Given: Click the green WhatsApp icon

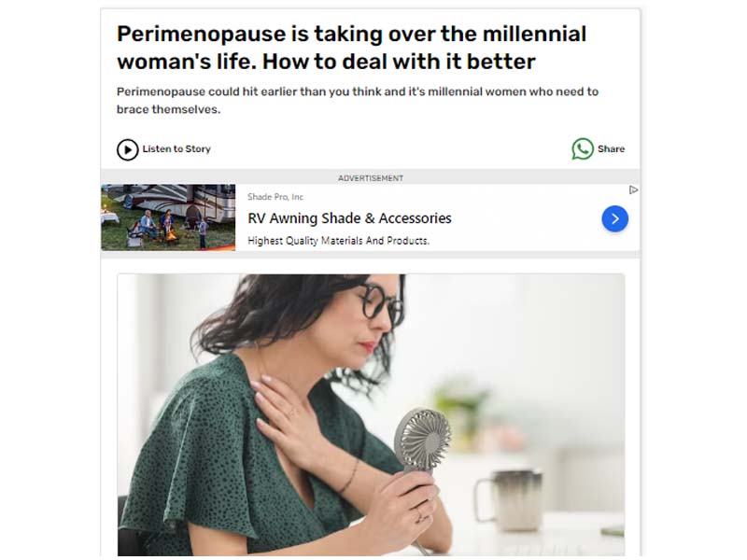Looking at the screenshot, I should coord(582,149).
